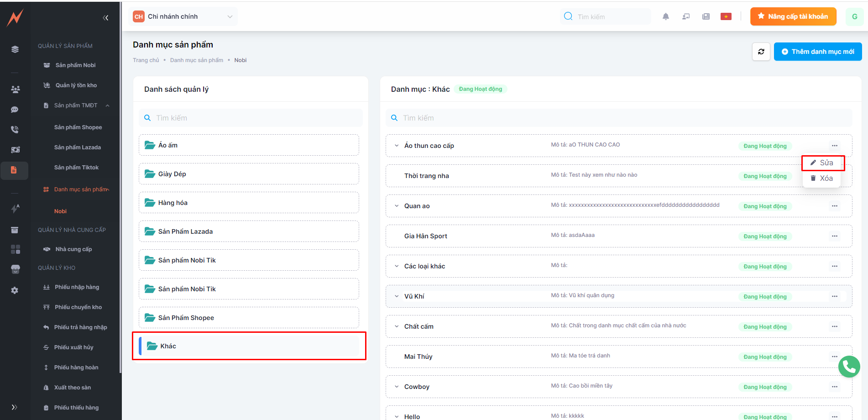Select the Sản Phẩm Lazada folder
The height and width of the screenshot is (420, 868).
(x=249, y=231)
